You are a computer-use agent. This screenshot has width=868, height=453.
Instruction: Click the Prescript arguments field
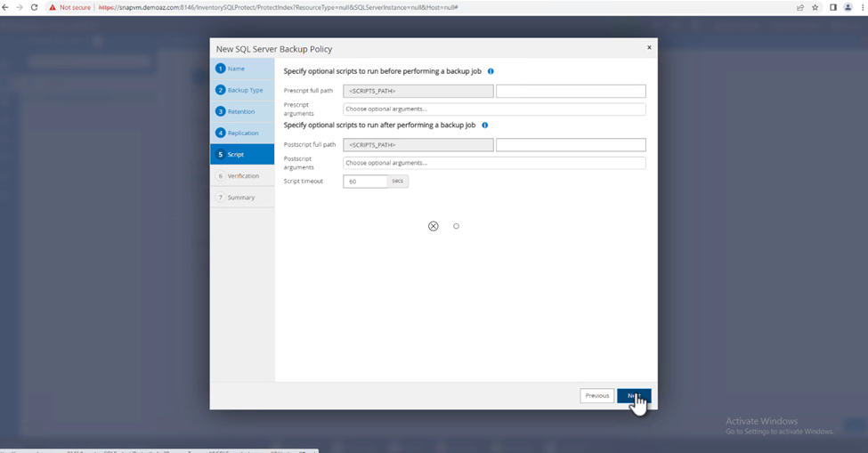coord(494,109)
